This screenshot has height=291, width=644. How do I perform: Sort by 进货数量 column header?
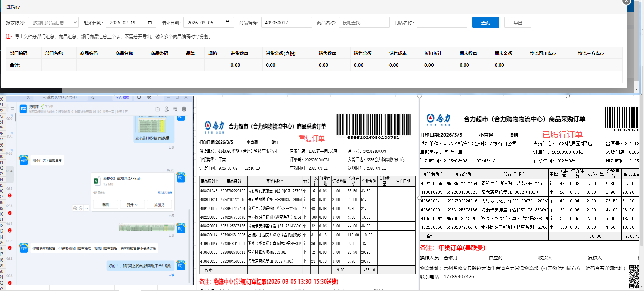tap(240, 53)
